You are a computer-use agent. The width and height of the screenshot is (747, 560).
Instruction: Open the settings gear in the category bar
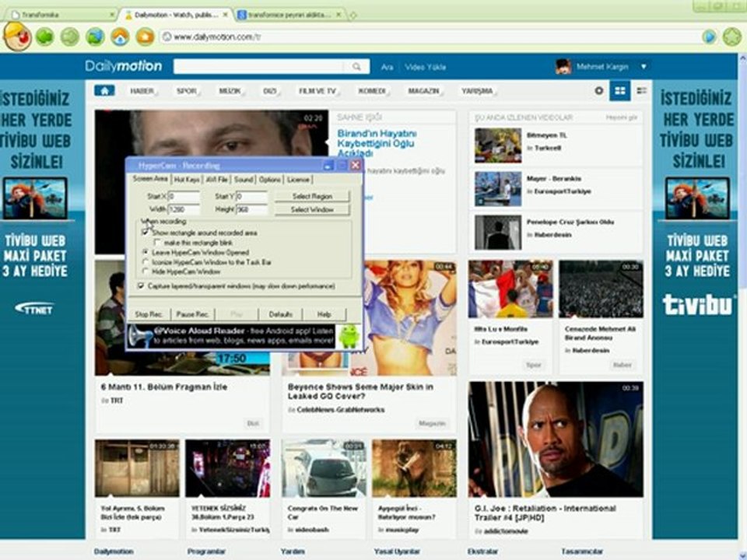tap(599, 90)
